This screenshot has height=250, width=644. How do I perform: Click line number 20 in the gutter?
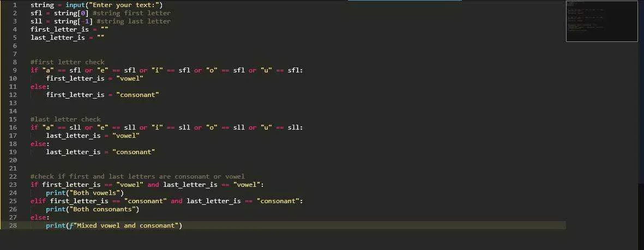pyautogui.click(x=13, y=160)
